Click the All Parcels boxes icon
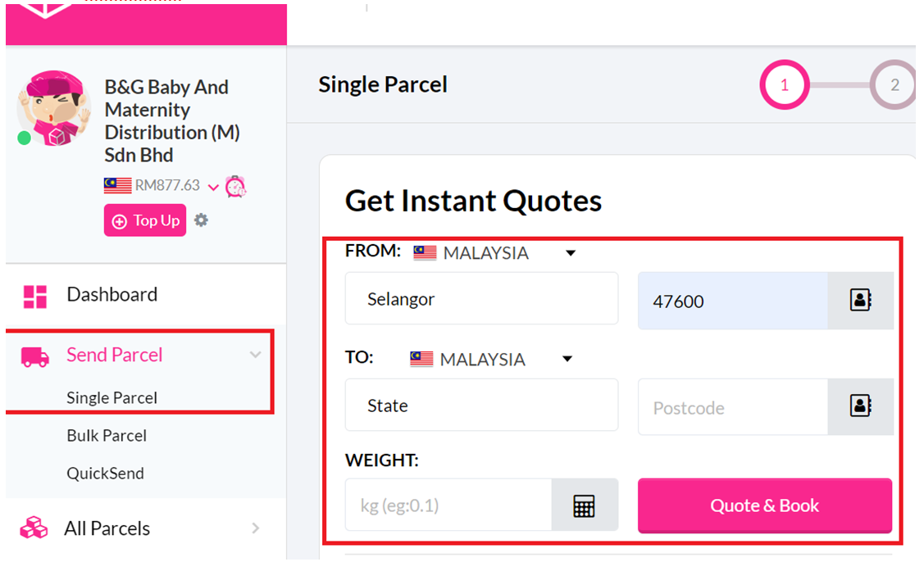 (34, 528)
